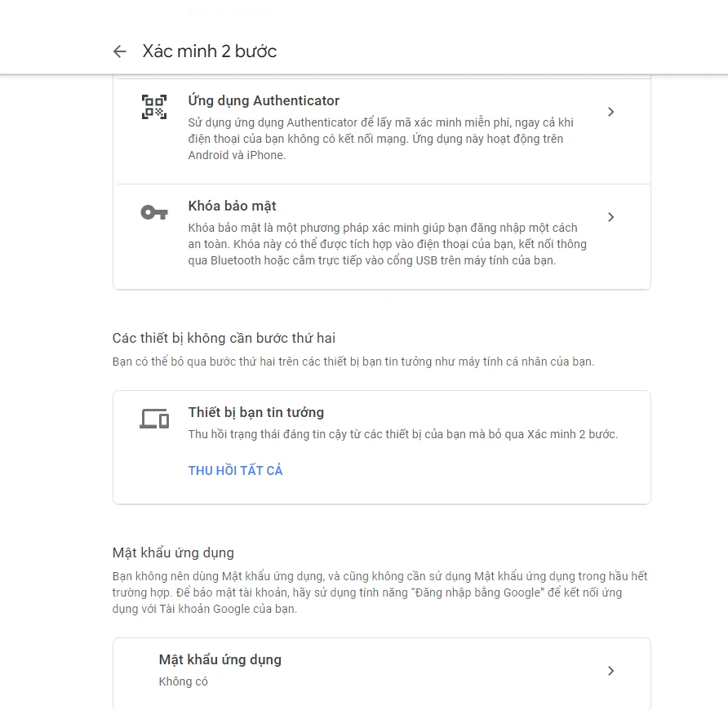Go back using the left arrow icon
The height and width of the screenshot is (710, 728).
(120, 51)
